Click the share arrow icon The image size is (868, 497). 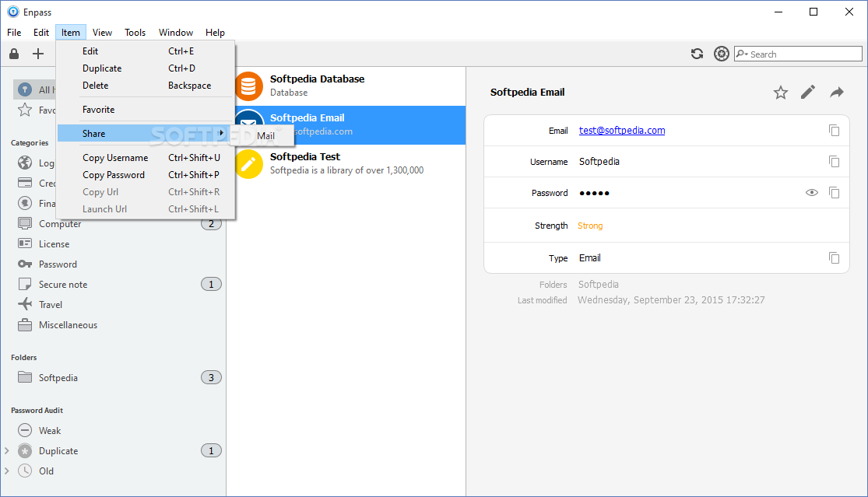836,93
